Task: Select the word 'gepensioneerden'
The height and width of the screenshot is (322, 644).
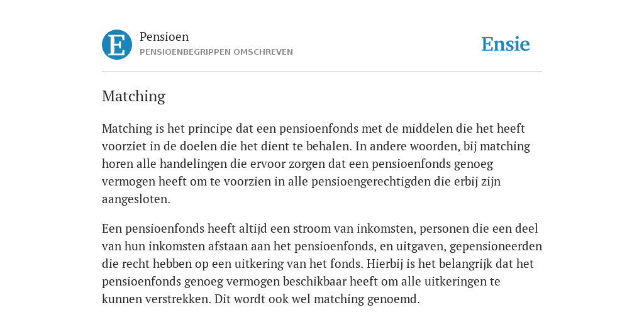Action: [496, 247]
